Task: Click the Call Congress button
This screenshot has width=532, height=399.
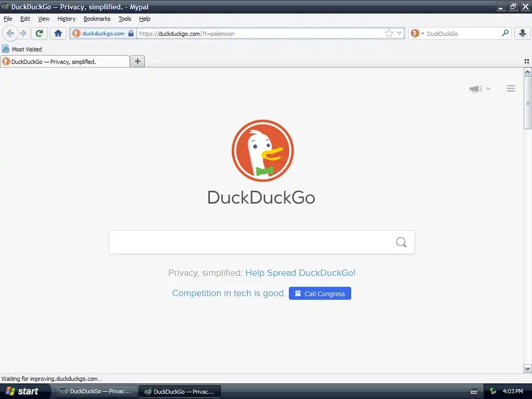Action: click(320, 294)
